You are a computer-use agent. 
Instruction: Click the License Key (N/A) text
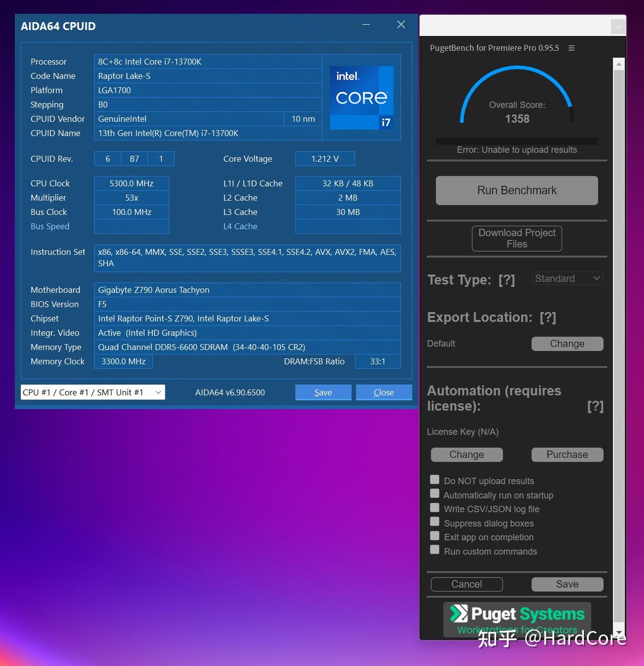pos(463,432)
